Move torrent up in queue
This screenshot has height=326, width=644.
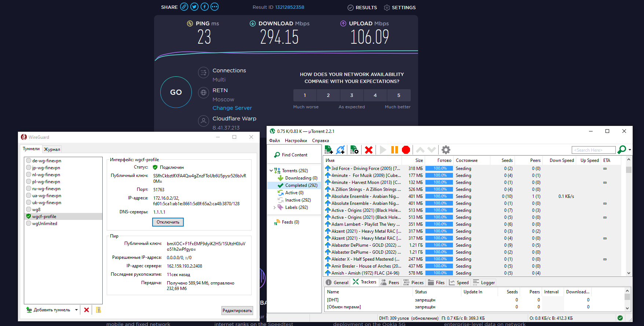420,150
